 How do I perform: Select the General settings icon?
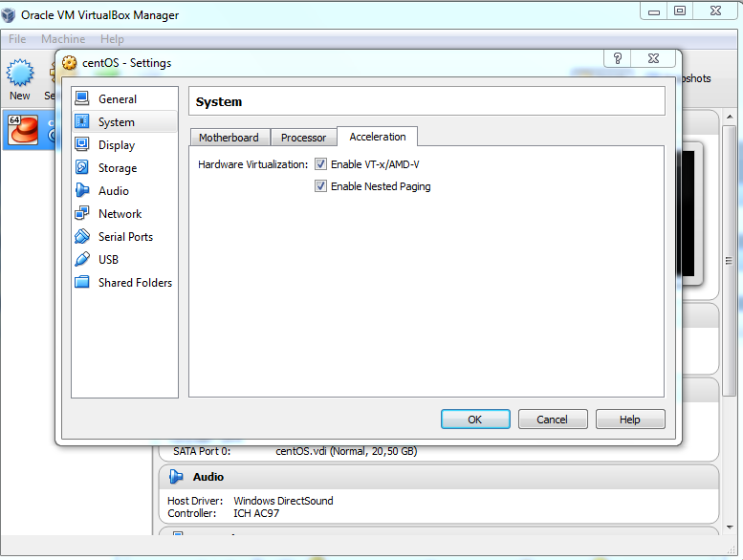[82, 98]
